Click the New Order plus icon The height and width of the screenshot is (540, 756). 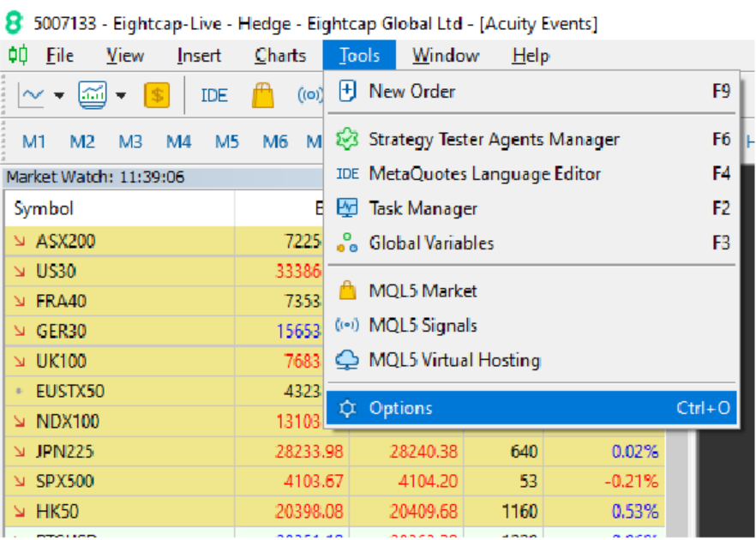coord(347,91)
